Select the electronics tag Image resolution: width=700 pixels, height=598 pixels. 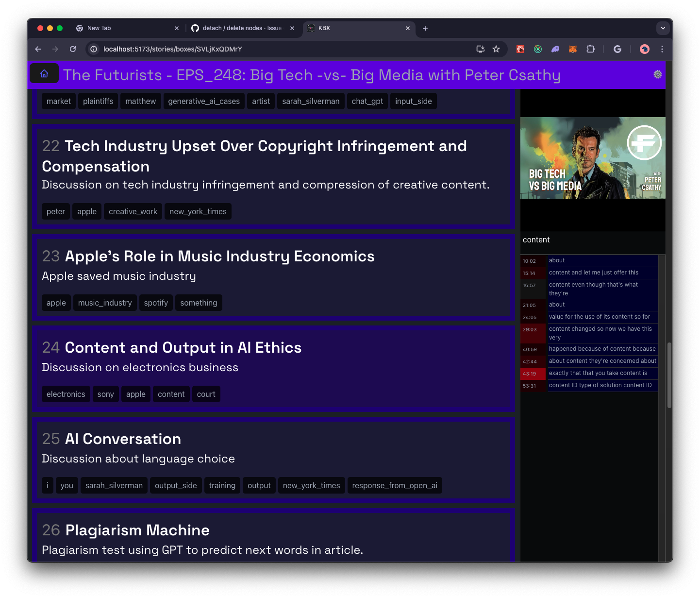tap(66, 394)
